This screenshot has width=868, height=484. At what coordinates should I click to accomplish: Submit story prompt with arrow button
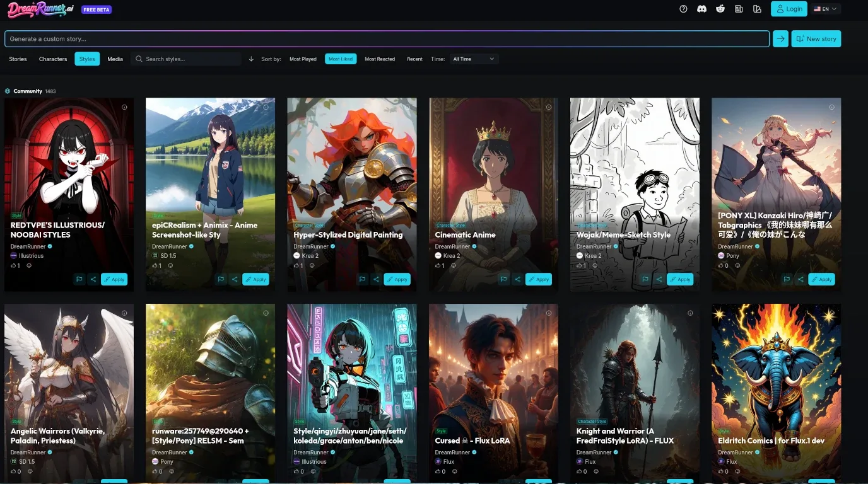point(781,38)
